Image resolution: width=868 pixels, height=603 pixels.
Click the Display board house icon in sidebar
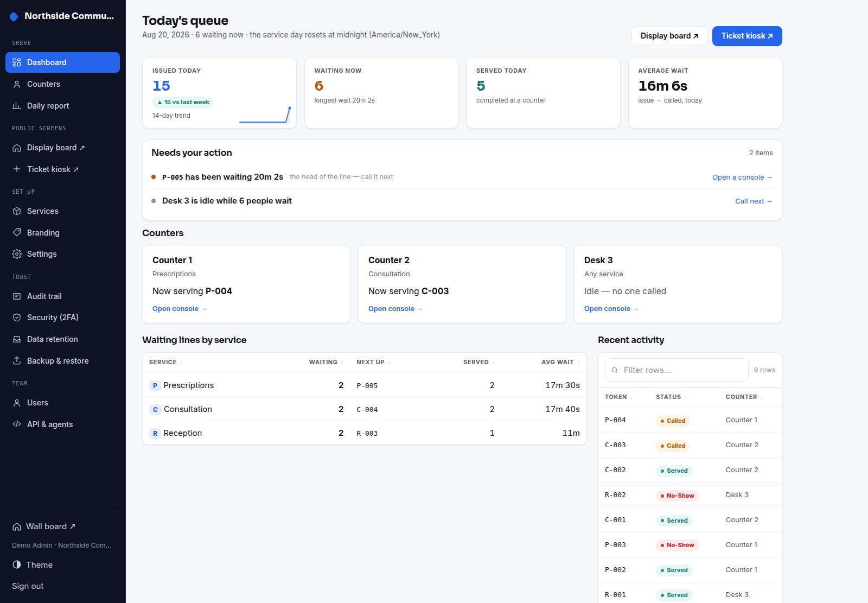17,148
